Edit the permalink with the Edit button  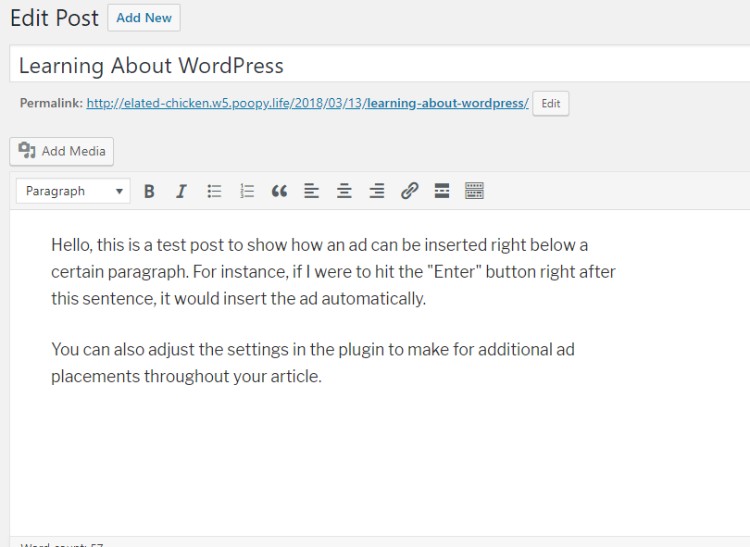(551, 103)
